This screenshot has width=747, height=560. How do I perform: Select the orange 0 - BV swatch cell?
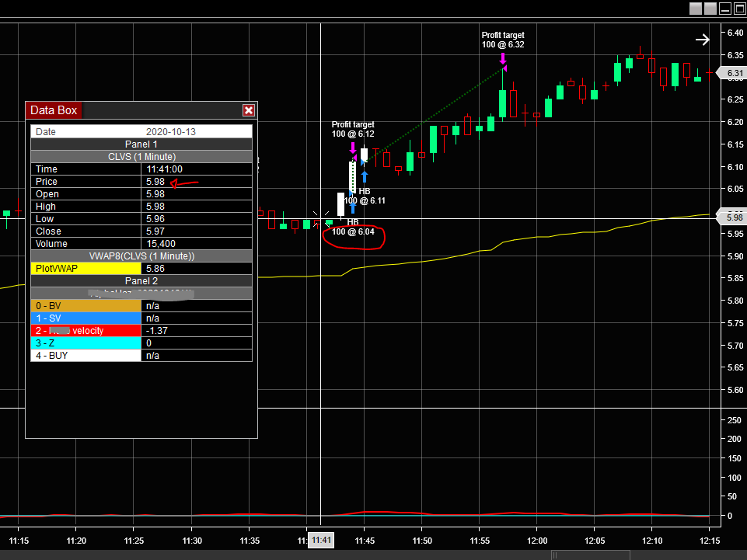86,306
